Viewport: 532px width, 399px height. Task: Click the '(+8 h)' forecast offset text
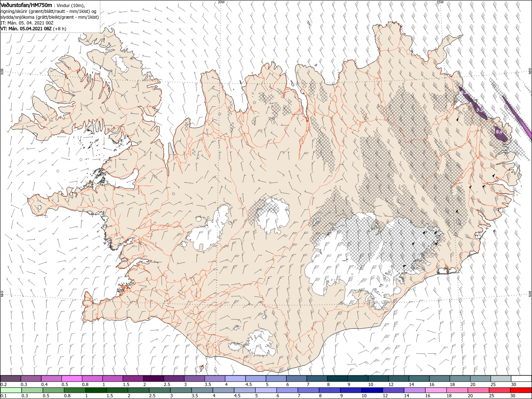tap(59, 29)
